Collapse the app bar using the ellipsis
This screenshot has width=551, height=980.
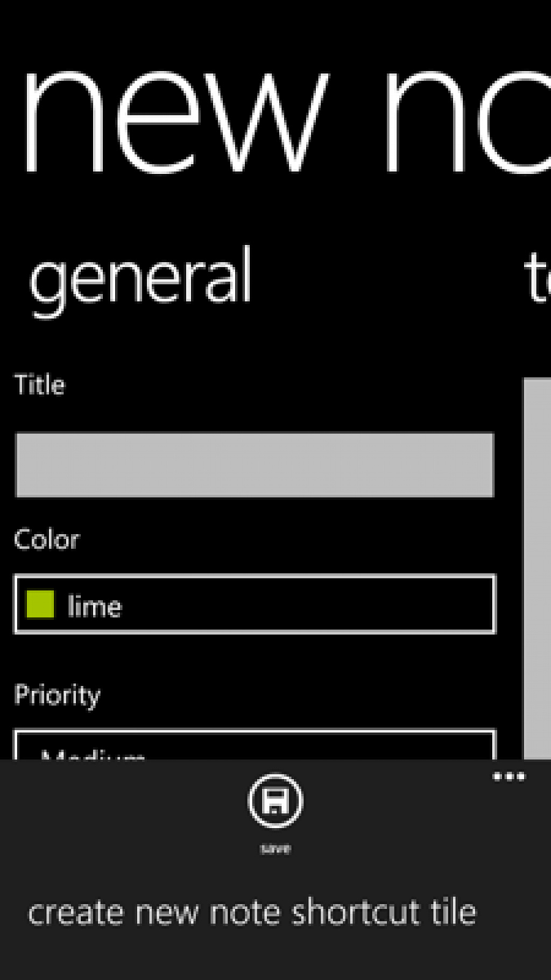click(x=509, y=776)
